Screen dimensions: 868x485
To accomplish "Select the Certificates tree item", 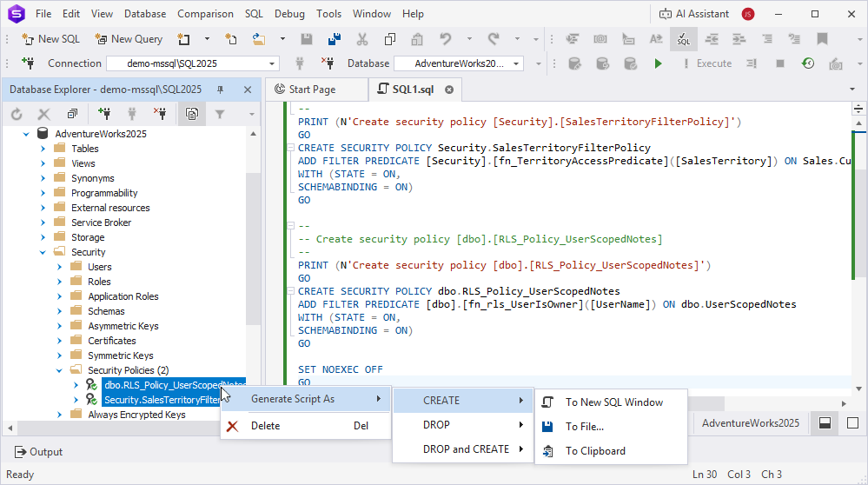I will tap(111, 341).
